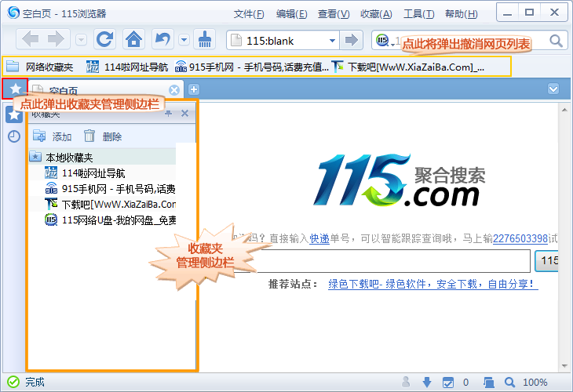This screenshot has width=573, height=392.
Task: Go back with the back arrow button
Action: tap(31, 39)
